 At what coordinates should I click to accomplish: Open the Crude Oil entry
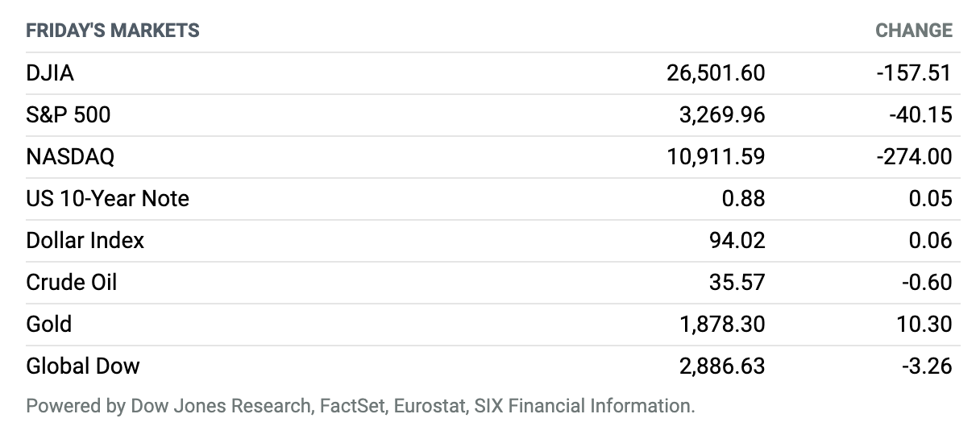tap(72, 283)
